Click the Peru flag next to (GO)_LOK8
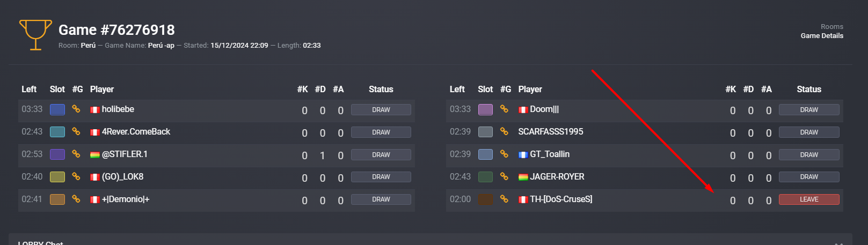The width and height of the screenshot is (868, 245). (95, 177)
